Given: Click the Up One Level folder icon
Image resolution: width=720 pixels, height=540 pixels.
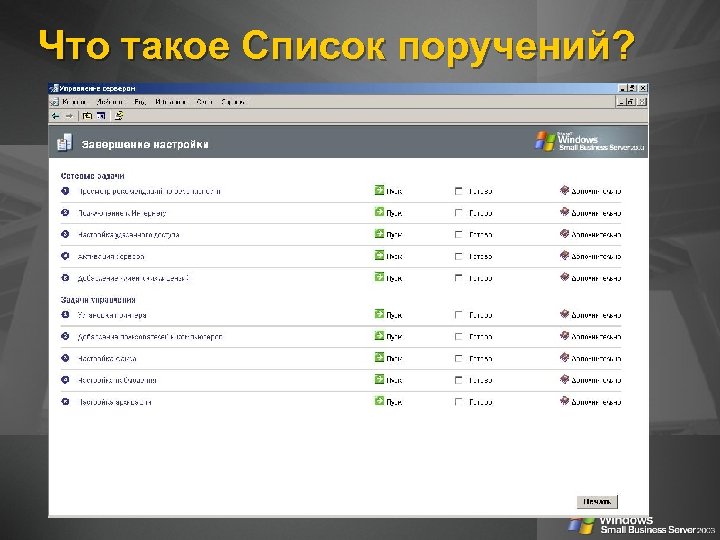Looking at the screenshot, I should pyautogui.click(x=87, y=116).
